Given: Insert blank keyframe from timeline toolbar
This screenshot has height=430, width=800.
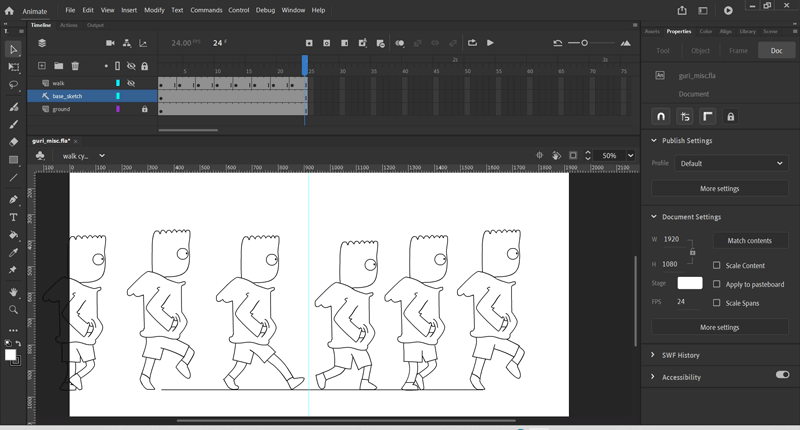Looking at the screenshot, I should [327, 43].
